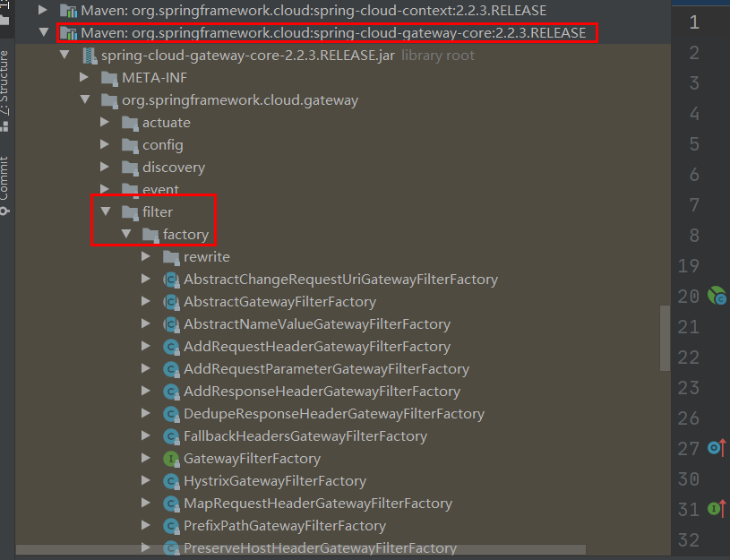Image resolution: width=730 pixels, height=560 pixels.
Task: Click the MapRequestHeaderGatewayFilterFactory class icon
Action: 171,504
